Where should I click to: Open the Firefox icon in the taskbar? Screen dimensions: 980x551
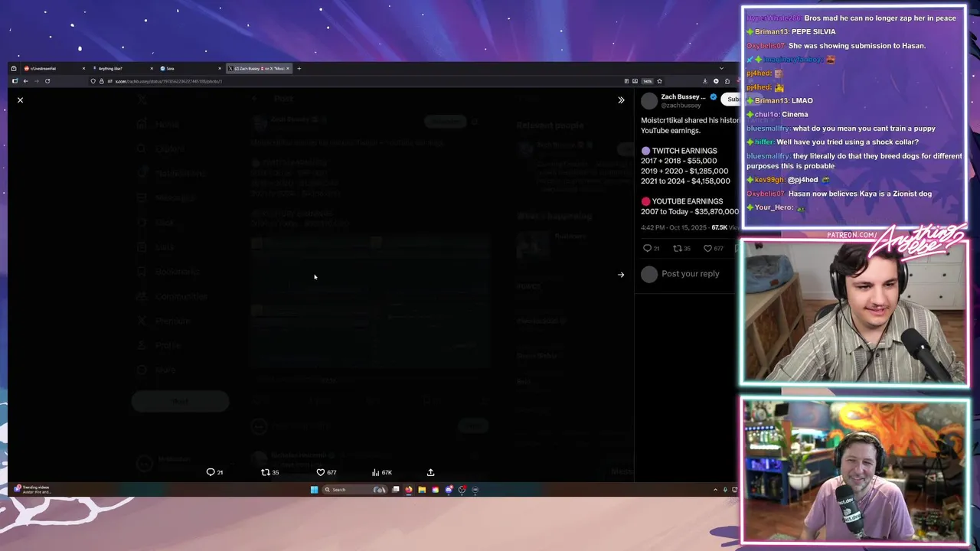pyautogui.click(x=409, y=490)
